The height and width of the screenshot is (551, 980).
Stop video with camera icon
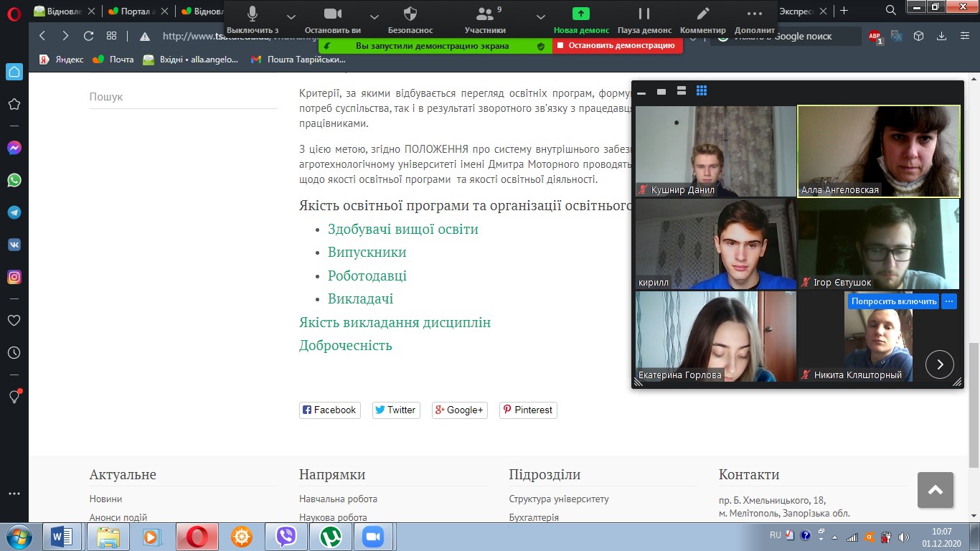pos(332,14)
